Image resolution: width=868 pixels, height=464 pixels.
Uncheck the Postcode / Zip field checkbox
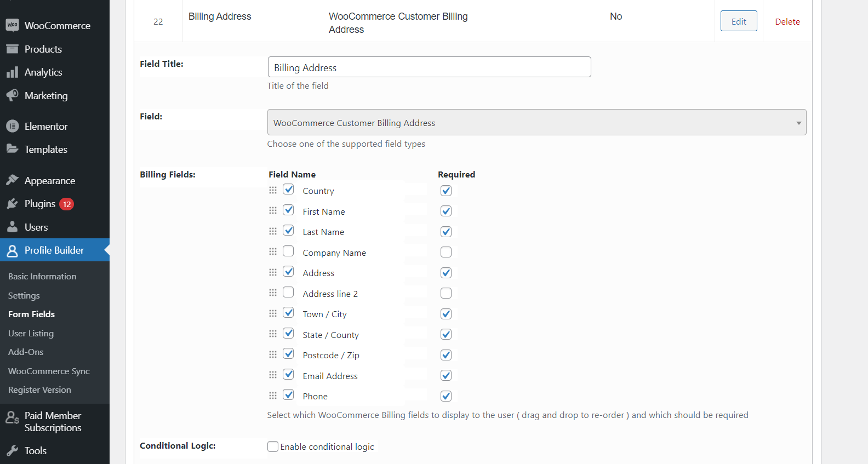[288, 354]
